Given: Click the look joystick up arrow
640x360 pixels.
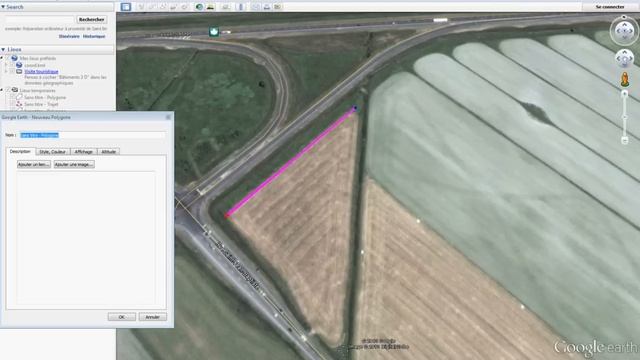Looking at the screenshot, I should [624, 25].
